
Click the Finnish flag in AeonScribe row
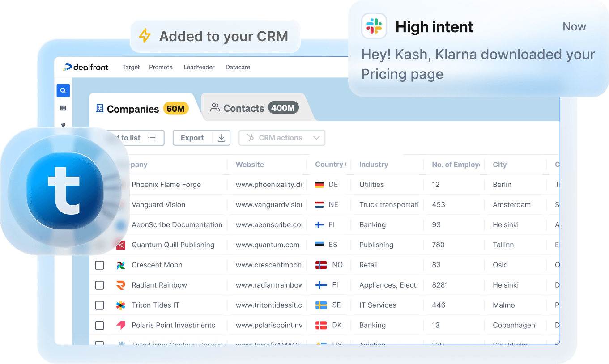pos(319,225)
